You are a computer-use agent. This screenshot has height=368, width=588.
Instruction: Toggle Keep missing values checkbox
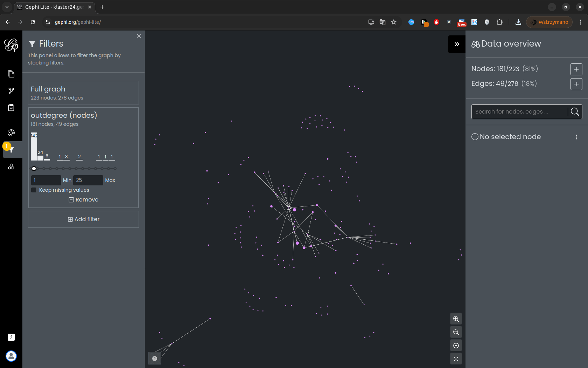click(34, 190)
